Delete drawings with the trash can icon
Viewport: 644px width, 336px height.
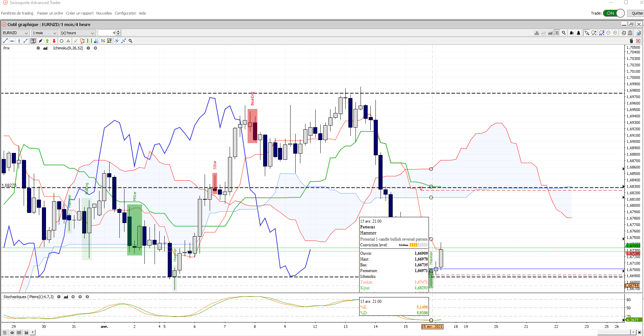pyautogui.click(x=631, y=41)
